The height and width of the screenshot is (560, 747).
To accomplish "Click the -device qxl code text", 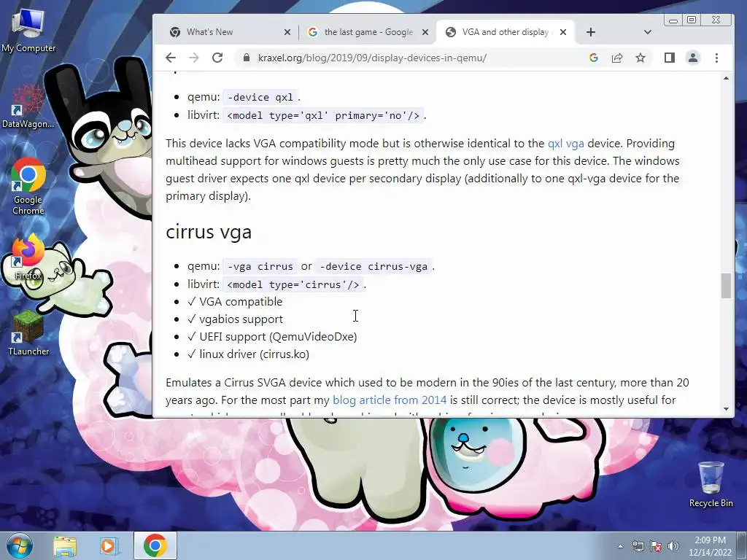I will pyautogui.click(x=260, y=97).
